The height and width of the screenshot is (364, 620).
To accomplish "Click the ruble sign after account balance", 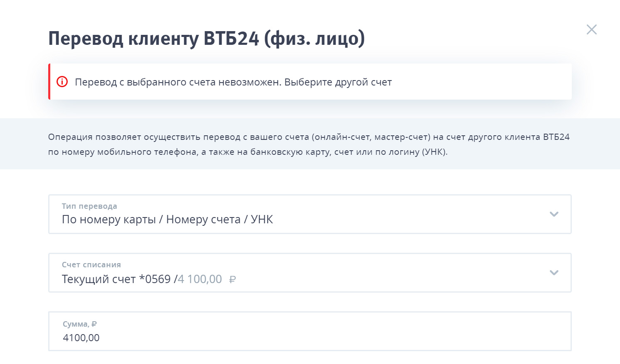I will point(232,279).
